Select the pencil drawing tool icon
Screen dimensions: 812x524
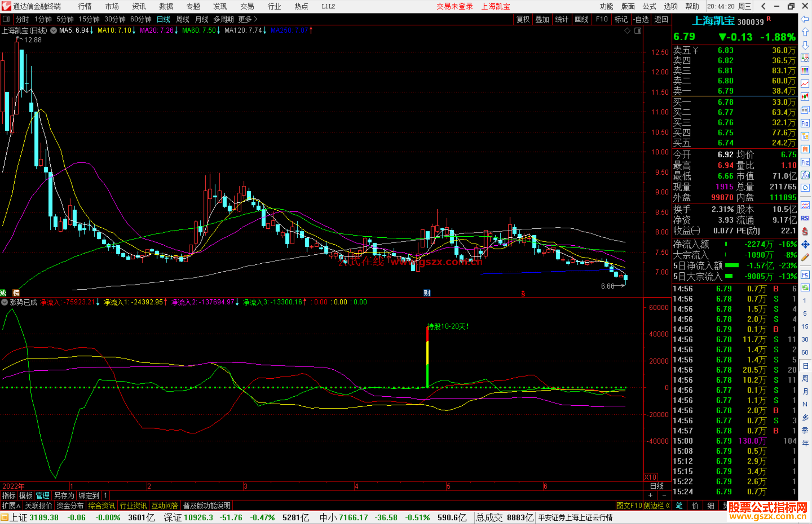point(805,258)
